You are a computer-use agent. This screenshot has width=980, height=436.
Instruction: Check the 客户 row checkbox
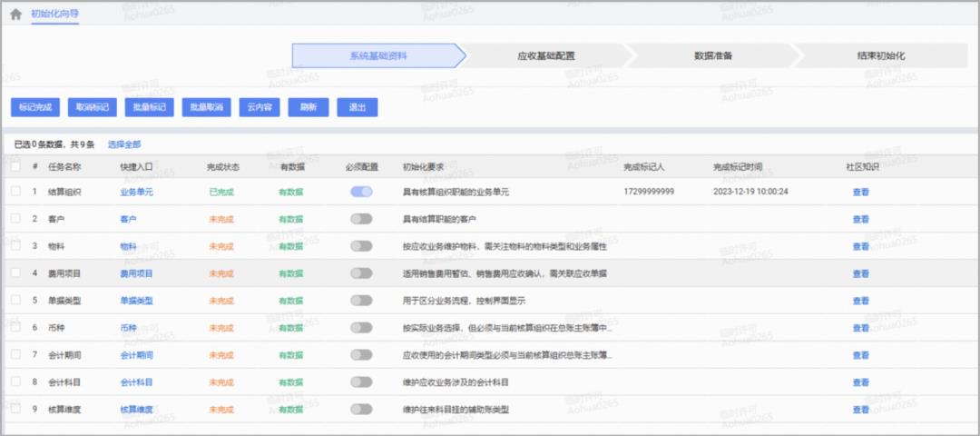(15, 219)
